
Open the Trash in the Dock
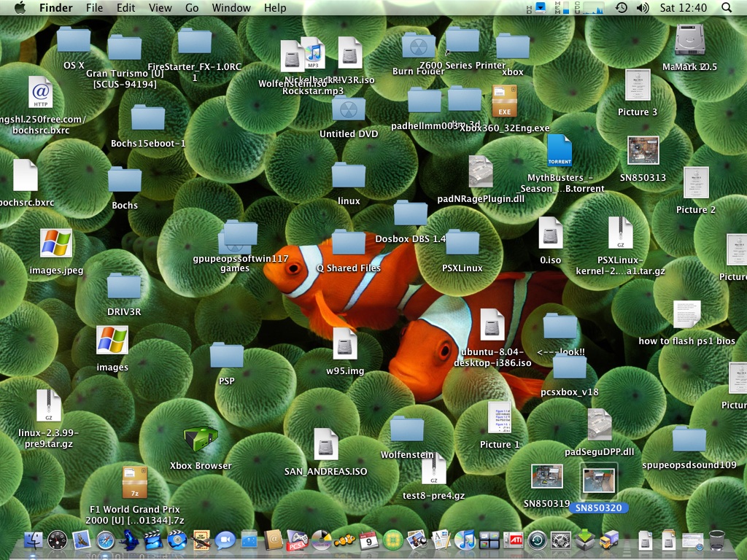(x=717, y=540)
